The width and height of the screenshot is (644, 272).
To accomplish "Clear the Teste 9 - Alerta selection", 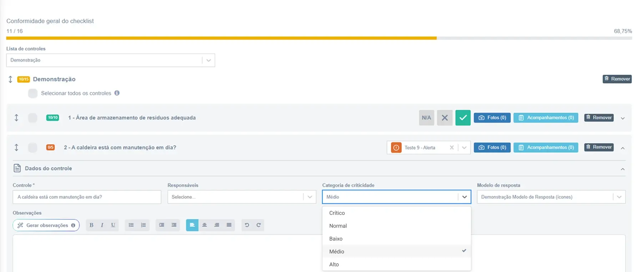I will [x=452, y=148].
